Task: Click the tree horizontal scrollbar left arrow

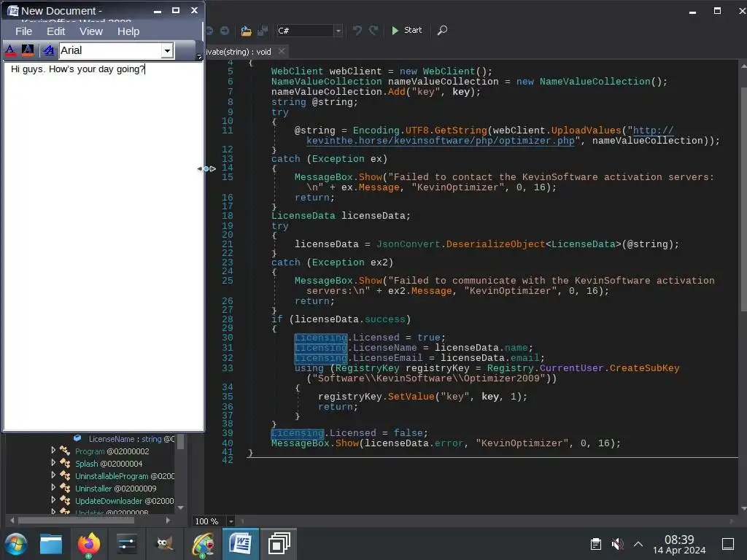Action: tap(12, 521)
